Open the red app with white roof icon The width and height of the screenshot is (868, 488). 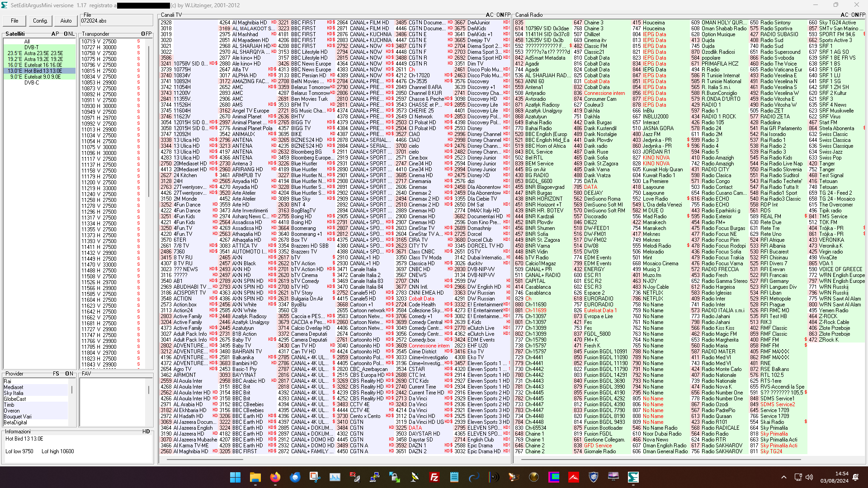573,477
